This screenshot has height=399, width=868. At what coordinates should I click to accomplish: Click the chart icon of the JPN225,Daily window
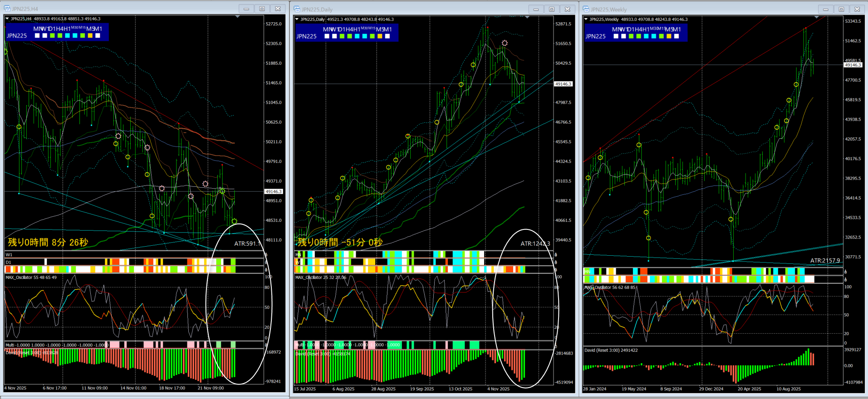pos(297,9)
